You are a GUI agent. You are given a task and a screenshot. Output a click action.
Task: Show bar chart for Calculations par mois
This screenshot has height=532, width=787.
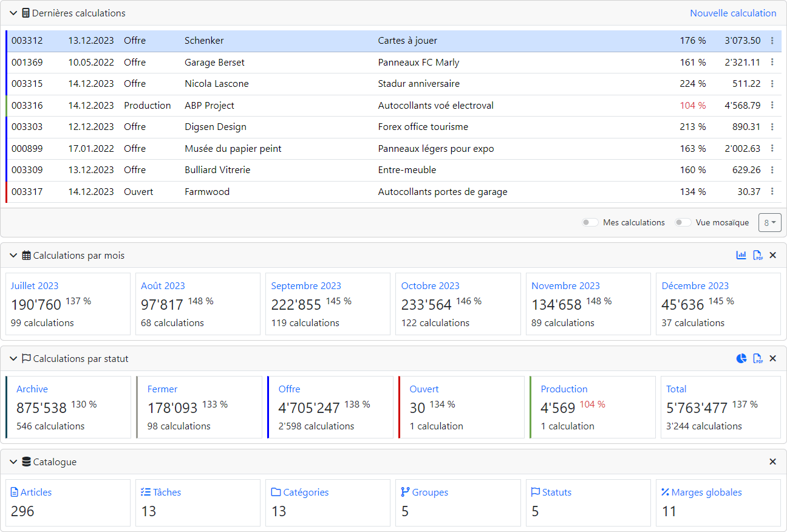click(x=741, y=256)
